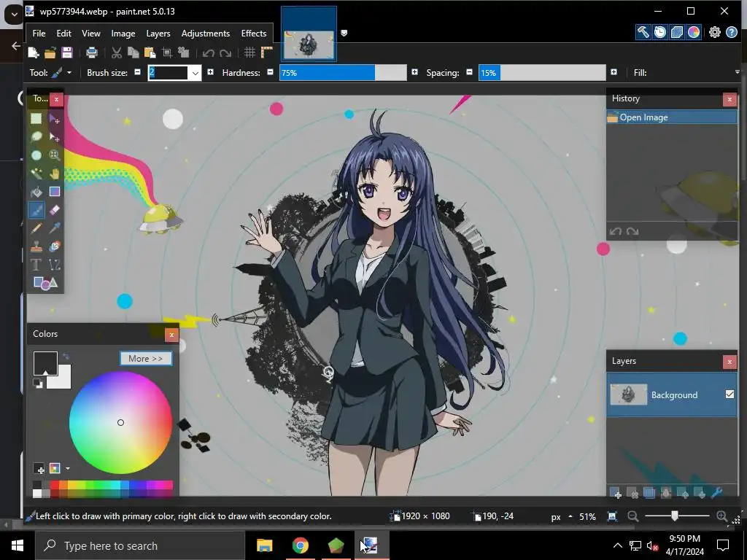Select the Move Selected Pixels tool
This screenshot has height=560, width=747.
[x=54, y=119]
